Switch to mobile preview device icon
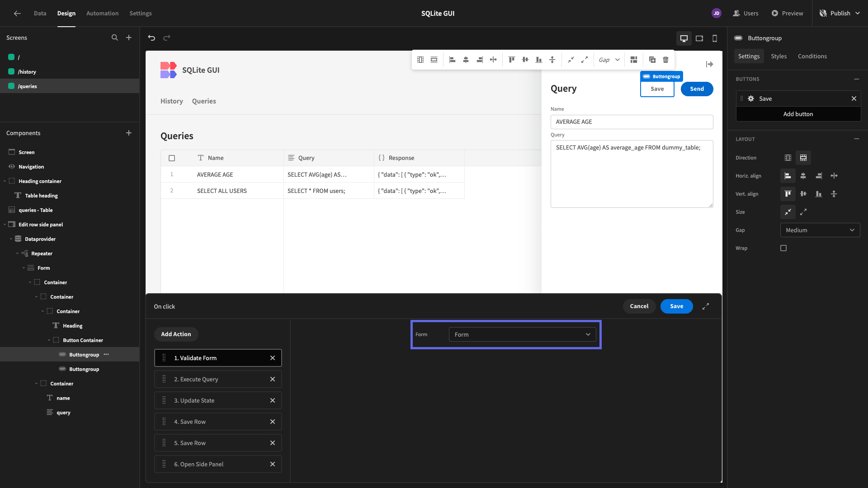The image size is (868, 488). click(715, 38)
